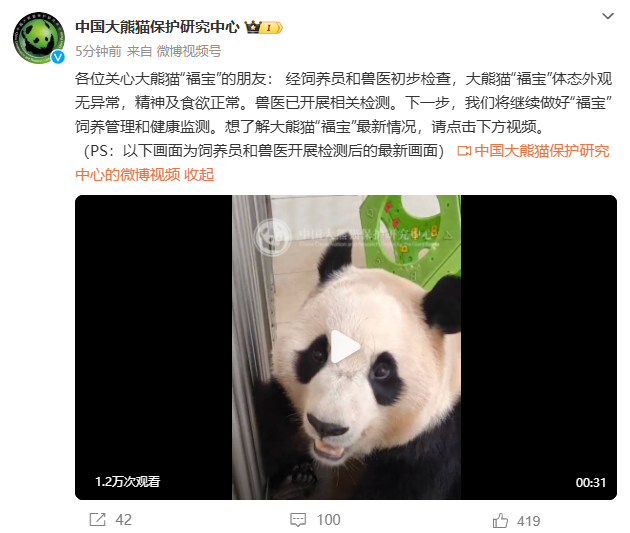Click the 5分钟前 timestamp
This screenshot has width=630, height=533.
click(98, 51)
